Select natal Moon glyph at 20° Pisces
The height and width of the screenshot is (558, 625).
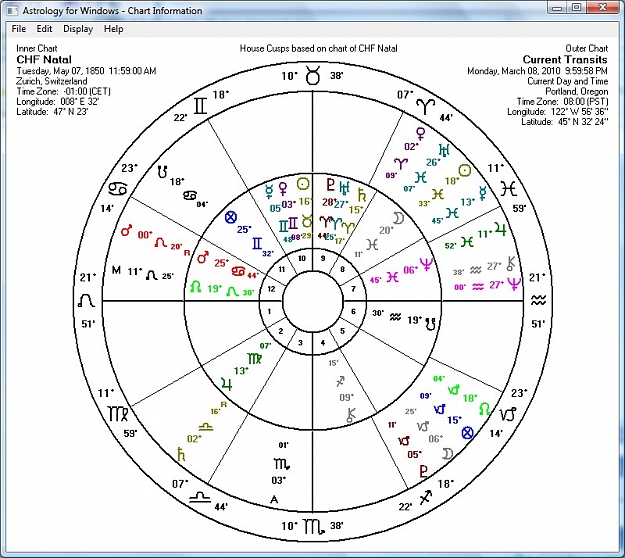point(399,218)
